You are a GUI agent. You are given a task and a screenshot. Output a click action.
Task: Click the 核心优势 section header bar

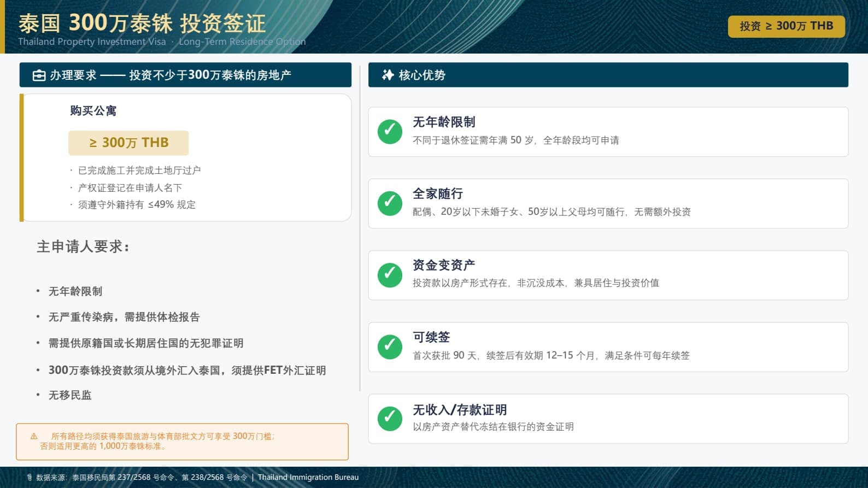608,75
